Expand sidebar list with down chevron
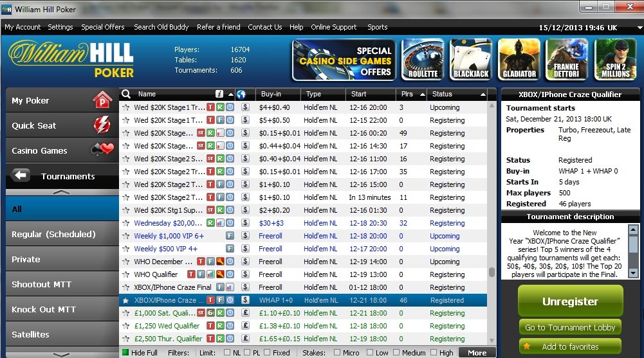This screenshot has height=358, width=644. click(62, 354)
